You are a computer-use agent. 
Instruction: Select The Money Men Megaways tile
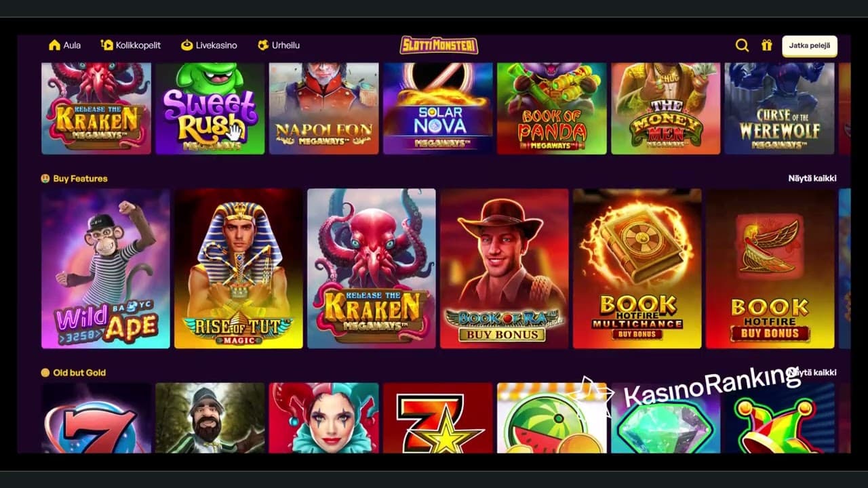tap(666, 108)
